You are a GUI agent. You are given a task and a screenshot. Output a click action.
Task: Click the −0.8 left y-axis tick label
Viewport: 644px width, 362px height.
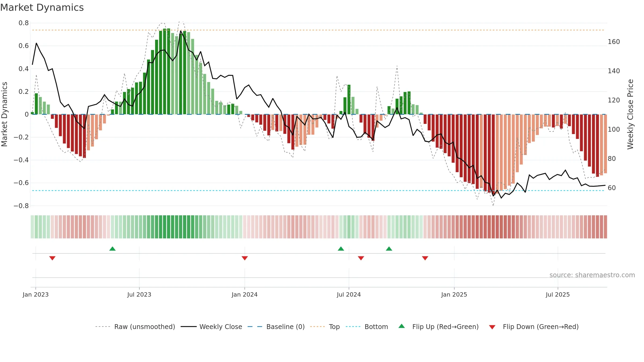click(21, 206)
